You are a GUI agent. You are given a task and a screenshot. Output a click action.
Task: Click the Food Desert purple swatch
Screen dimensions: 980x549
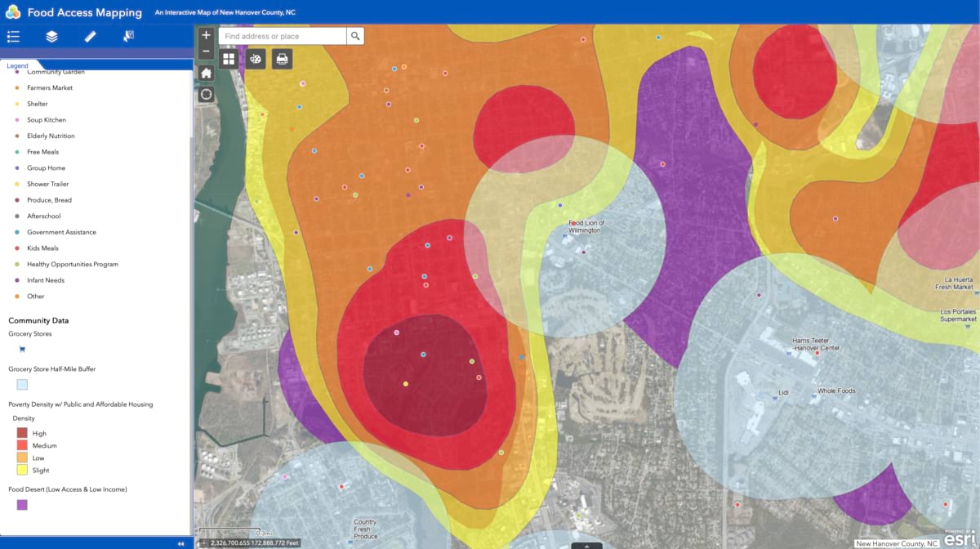[22, 505]
